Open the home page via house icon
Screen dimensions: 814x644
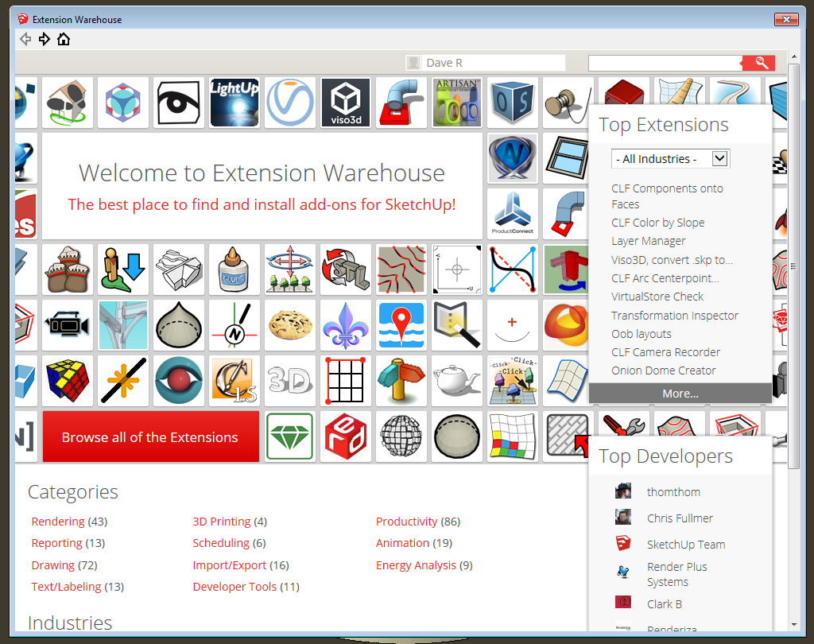pyautogui.click(x=64, y=40)
